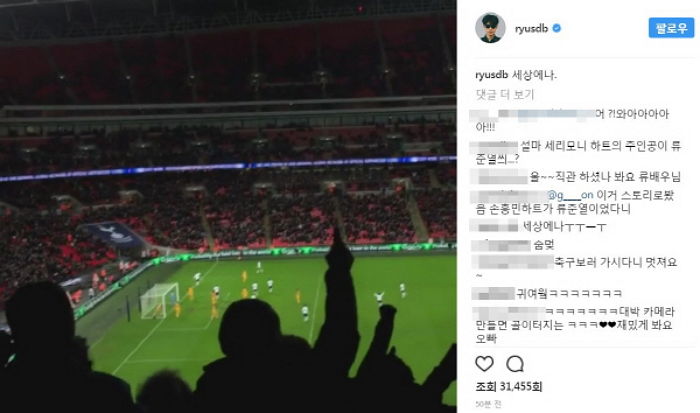Click the 세상에나ㅜㅜㅡㅜ comment
Screen dimensions: 700x413
pyautogui.click(x=564, y=226)
